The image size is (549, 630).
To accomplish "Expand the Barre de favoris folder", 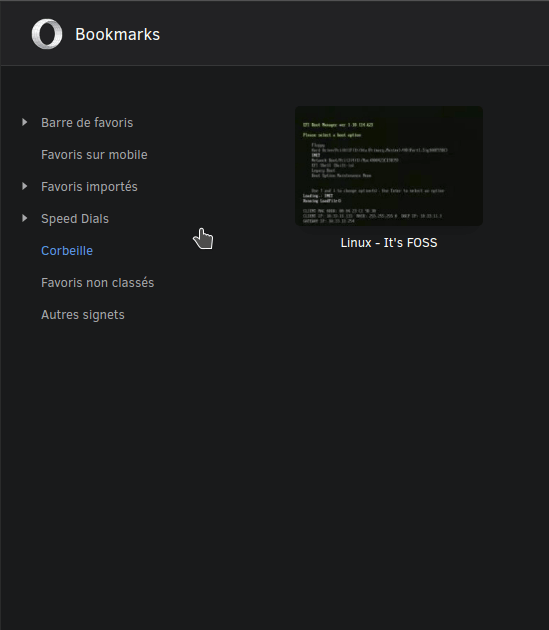I will click(25, 122).
